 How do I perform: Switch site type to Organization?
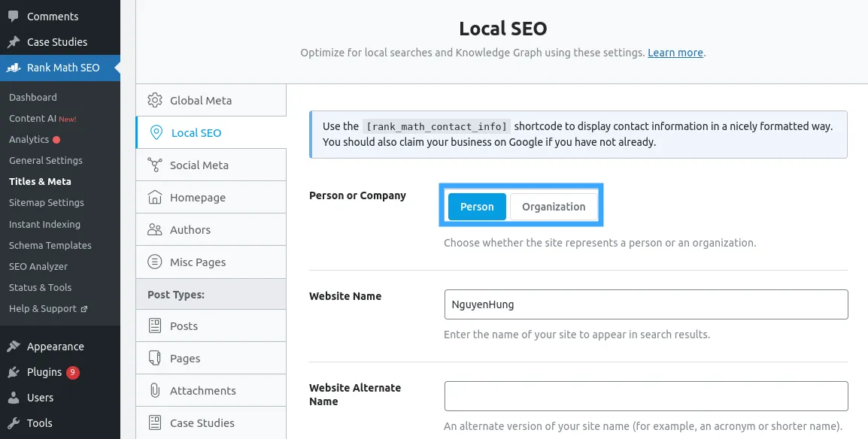click(x=554, y=207)
